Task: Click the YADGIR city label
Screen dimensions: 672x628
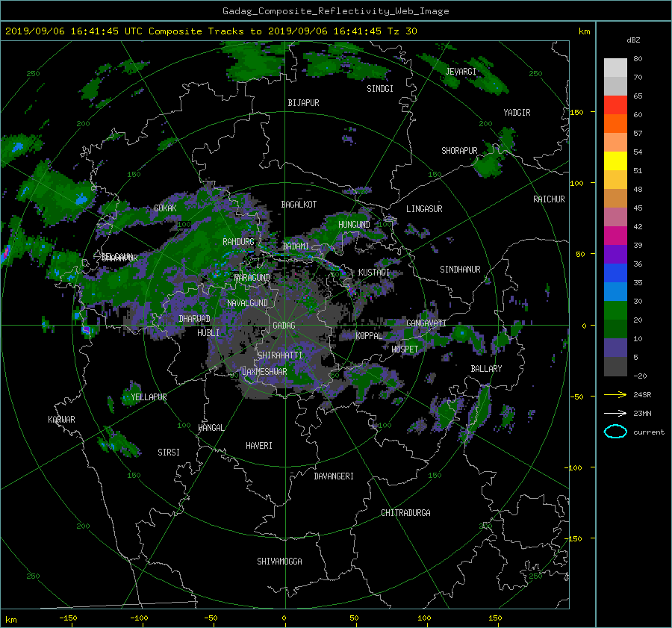Action: [x=517, y=113]
